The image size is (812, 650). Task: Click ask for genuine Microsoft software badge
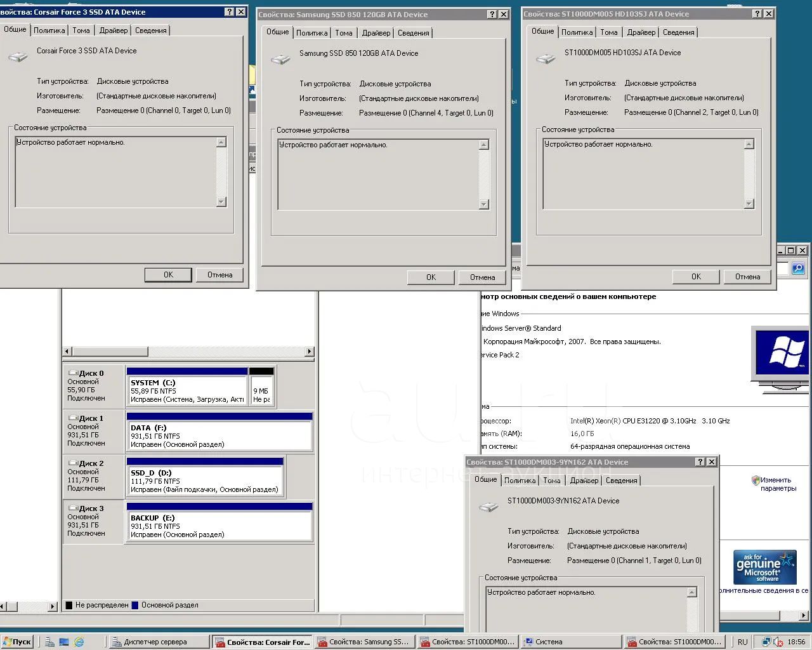764,567
